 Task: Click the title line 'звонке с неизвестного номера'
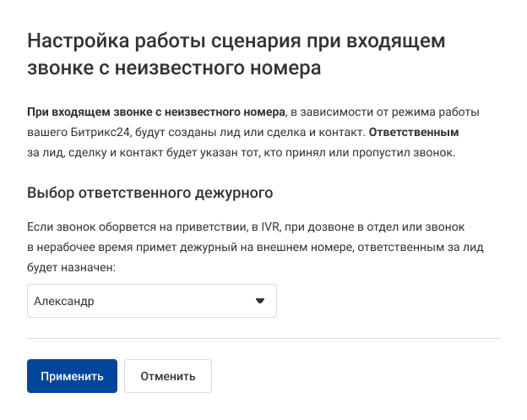click(x=174, y=69)
